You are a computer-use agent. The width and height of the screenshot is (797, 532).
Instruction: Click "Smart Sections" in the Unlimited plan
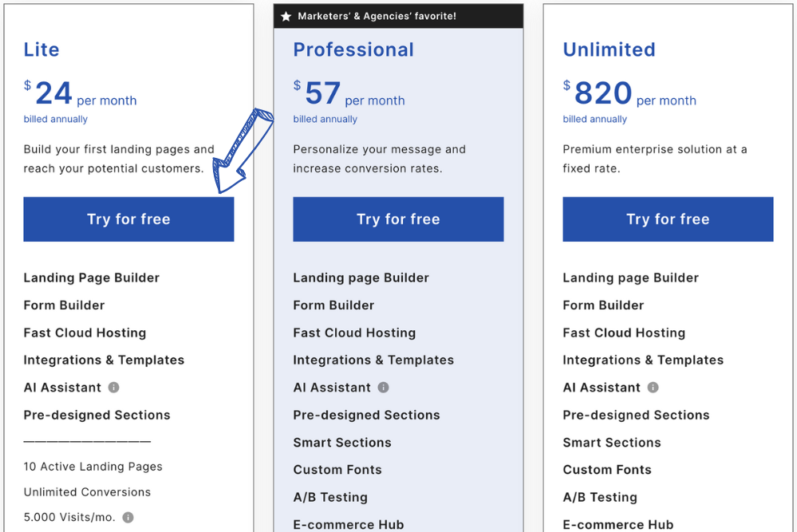coord(612,443)
